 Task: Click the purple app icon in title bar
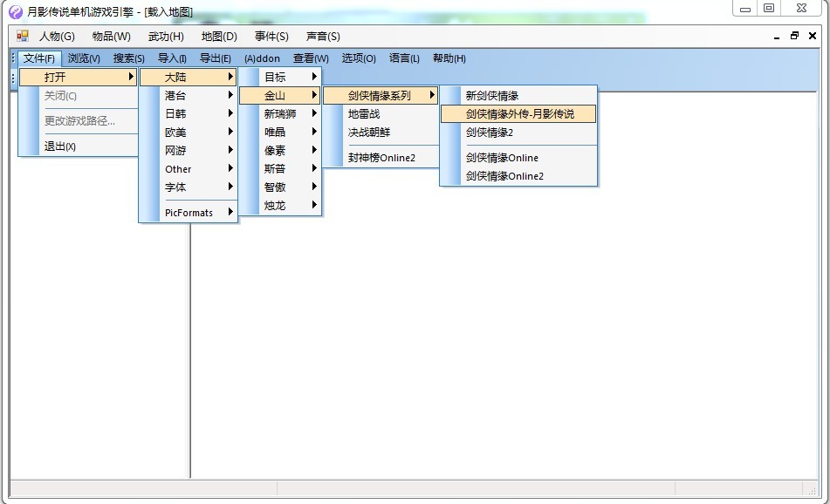click(16, 11)
